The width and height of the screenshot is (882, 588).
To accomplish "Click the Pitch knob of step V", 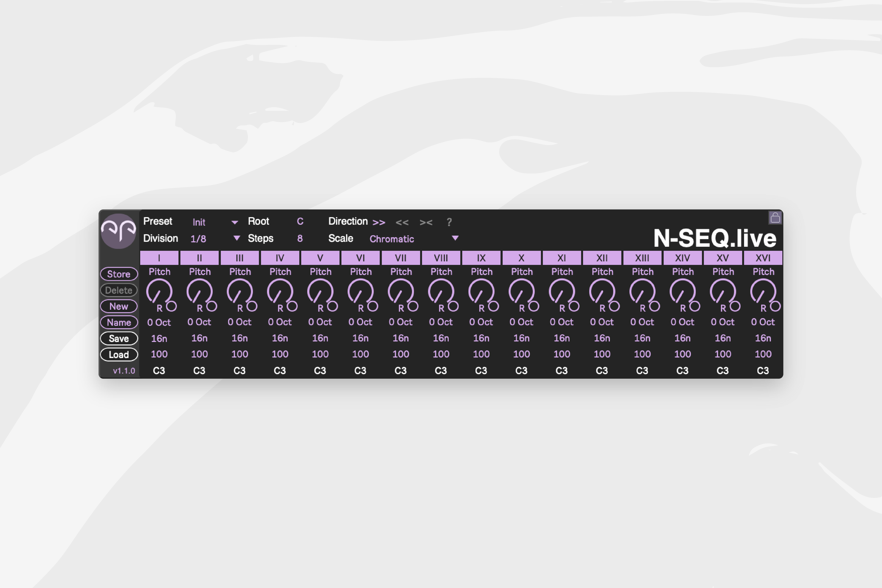I will pyautogui.click(x=320, y=291).
